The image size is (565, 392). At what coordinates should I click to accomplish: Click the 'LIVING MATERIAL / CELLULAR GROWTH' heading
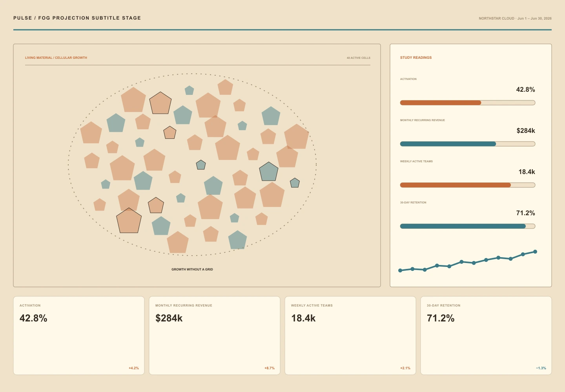tap(56, 58)
